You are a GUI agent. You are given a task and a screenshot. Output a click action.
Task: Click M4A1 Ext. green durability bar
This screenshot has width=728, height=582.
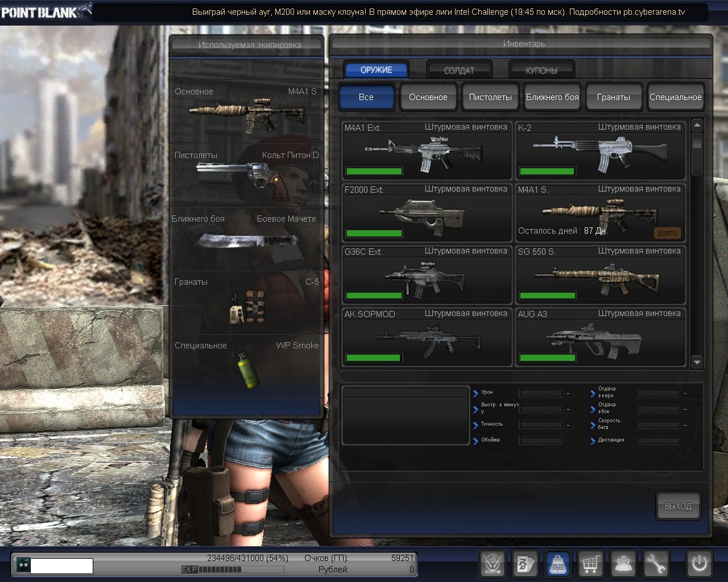pyautogui.click(x=374, y=171)
